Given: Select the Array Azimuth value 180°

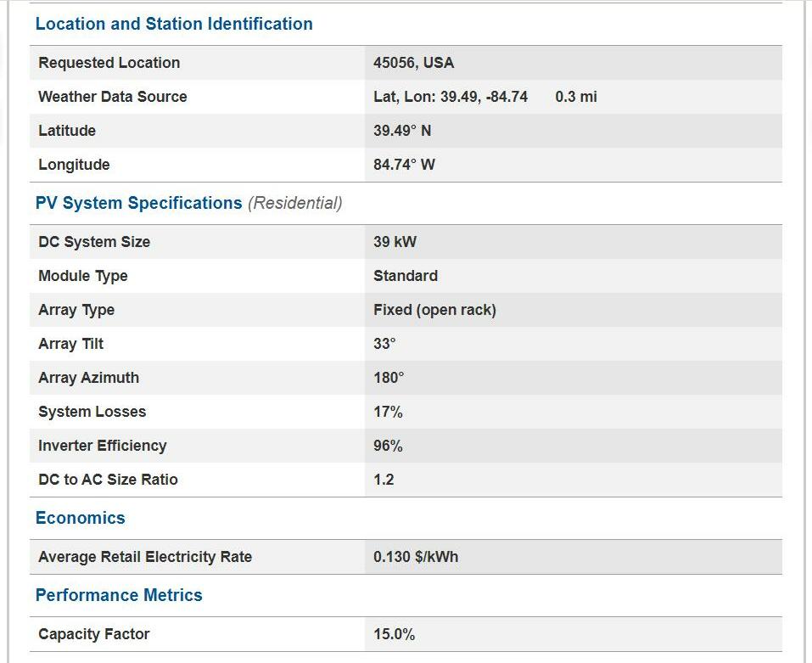Looking at the screenshot, I should (389, 378).
